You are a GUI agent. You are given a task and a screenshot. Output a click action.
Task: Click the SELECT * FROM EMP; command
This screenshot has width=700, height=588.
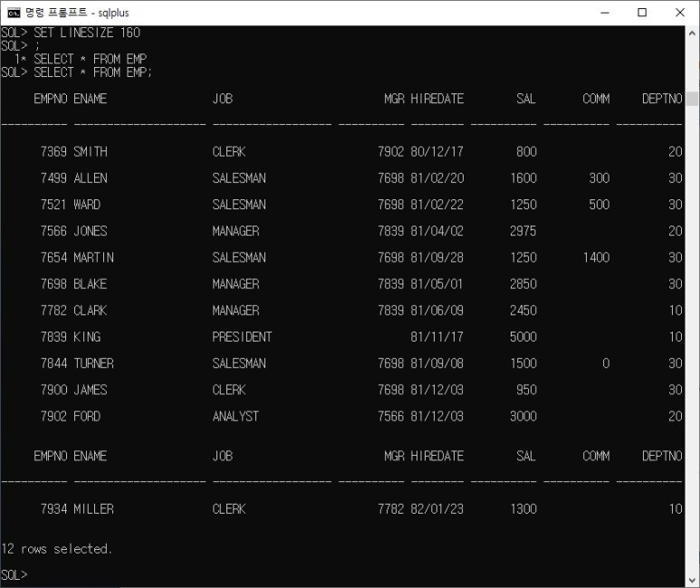click(93, 72)
